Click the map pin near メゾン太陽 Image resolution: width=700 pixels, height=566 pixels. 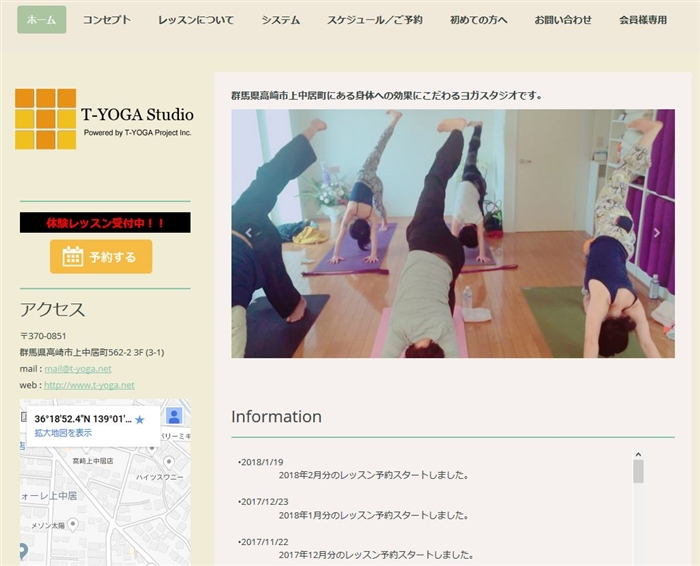coord(73,524)
